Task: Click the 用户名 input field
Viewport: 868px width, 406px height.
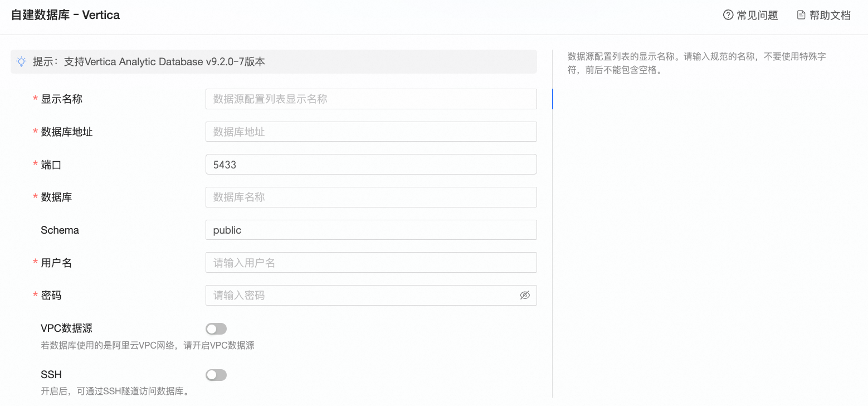Action: [x=371, y=263]
